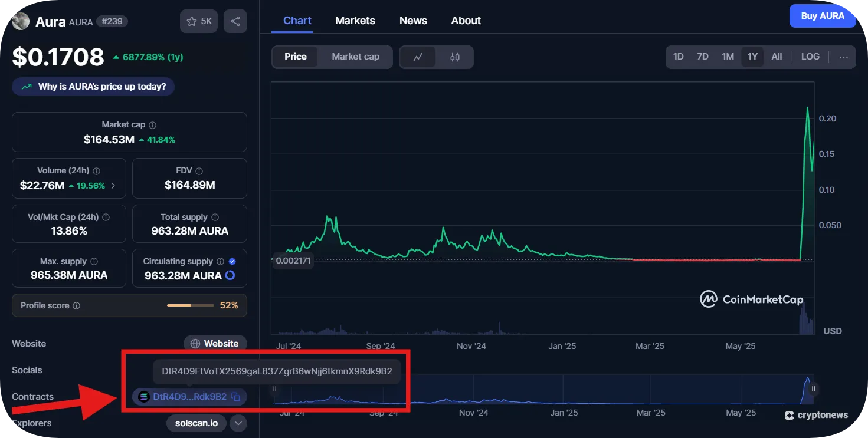
Task: Click the Buy AURA button
Action: coord(822,17)
